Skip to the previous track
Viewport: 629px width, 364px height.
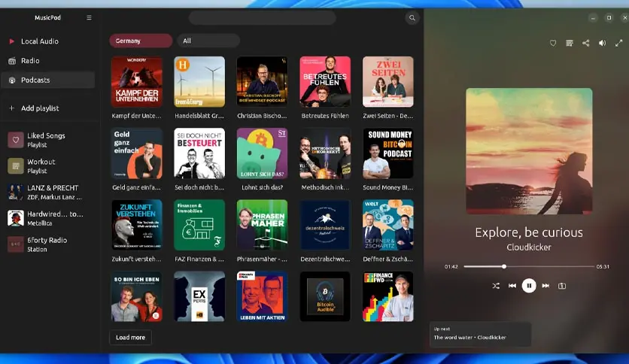pyautogui.click(x=512, y=286)
